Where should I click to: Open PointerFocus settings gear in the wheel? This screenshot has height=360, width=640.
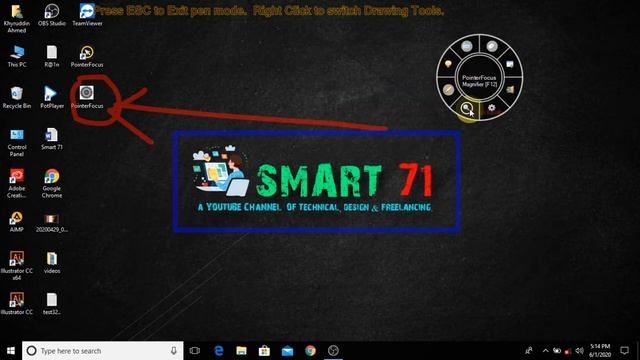click(491, 108)
